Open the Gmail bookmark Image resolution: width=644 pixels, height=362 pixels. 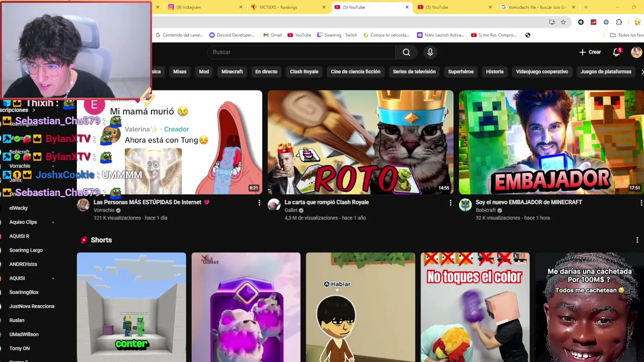[272, 35]
